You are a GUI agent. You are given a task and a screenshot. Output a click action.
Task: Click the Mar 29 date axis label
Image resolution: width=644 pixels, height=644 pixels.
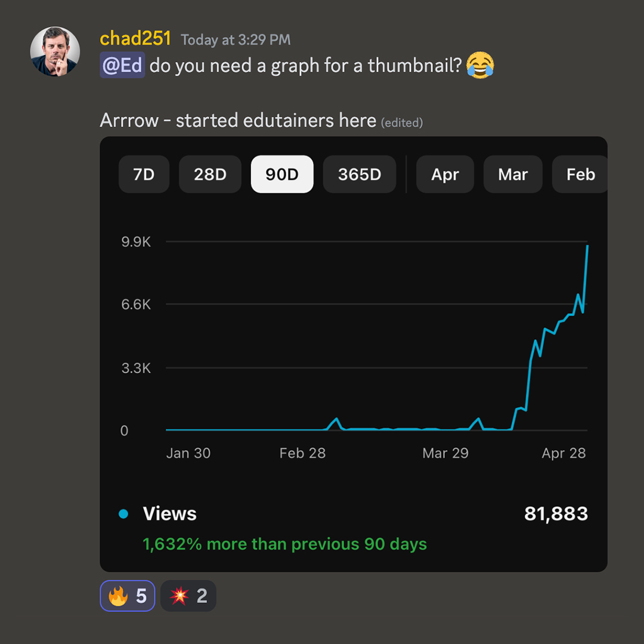[x=445, y=453]
